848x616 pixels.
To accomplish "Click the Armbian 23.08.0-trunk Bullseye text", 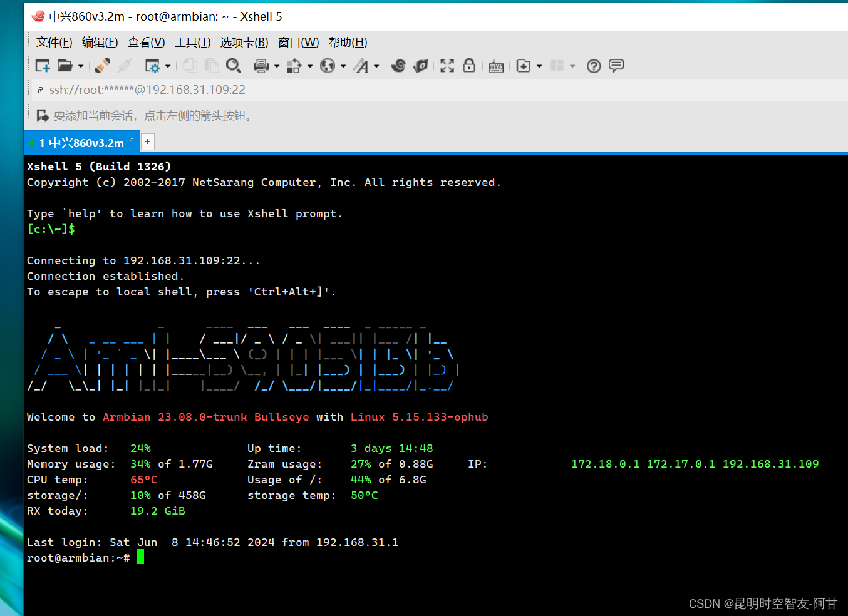I will click(x=206, y=417).
